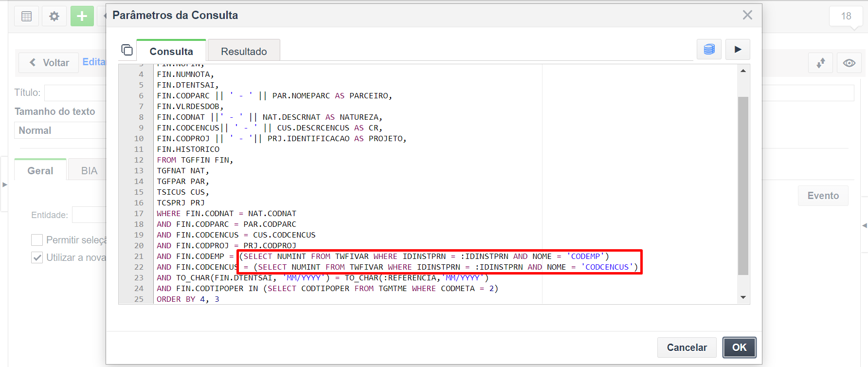Image resolution: width=868 pixels, height=367 pixels.
Task: Click the Evento button
Action: 823,196
